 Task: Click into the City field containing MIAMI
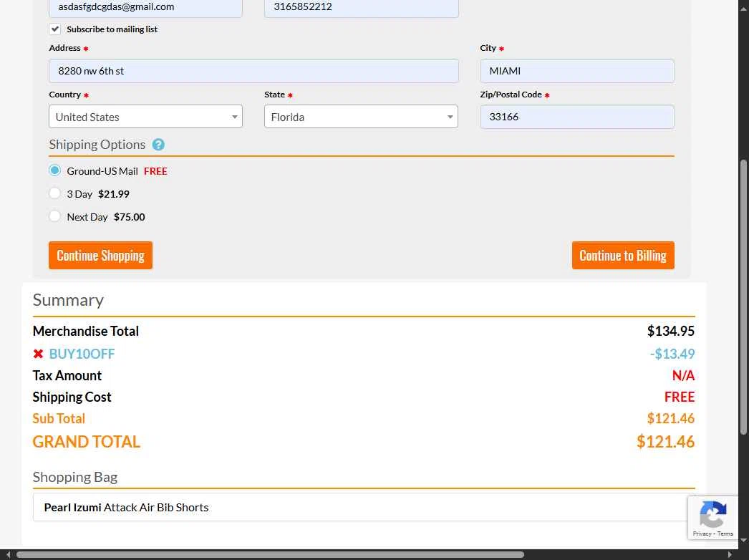577,71
